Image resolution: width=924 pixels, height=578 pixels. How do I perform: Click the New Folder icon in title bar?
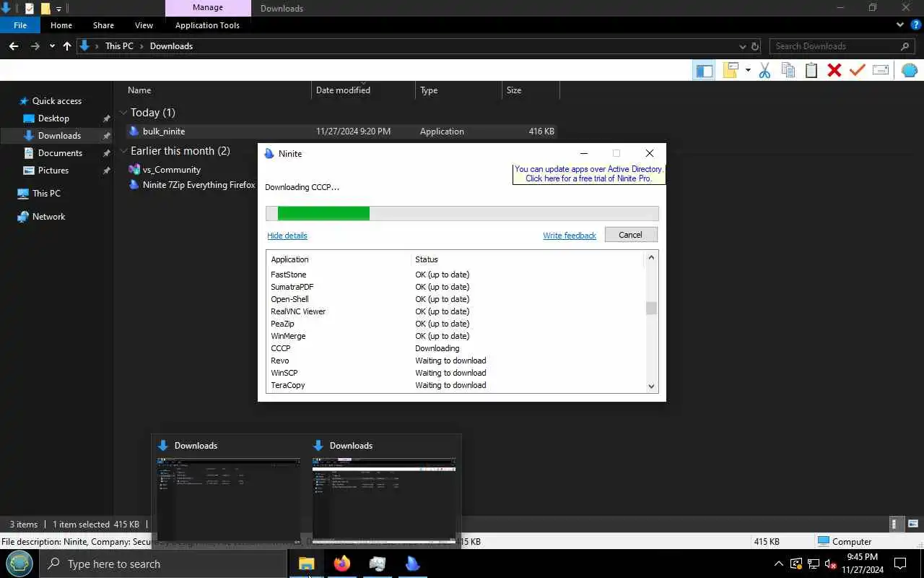(x=45, y=9)
